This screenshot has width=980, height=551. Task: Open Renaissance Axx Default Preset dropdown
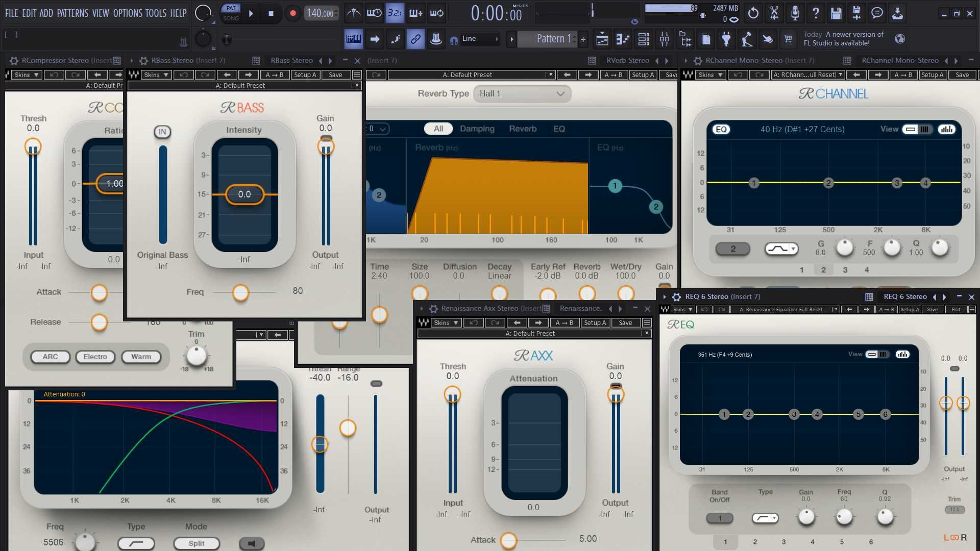[534, 334]
